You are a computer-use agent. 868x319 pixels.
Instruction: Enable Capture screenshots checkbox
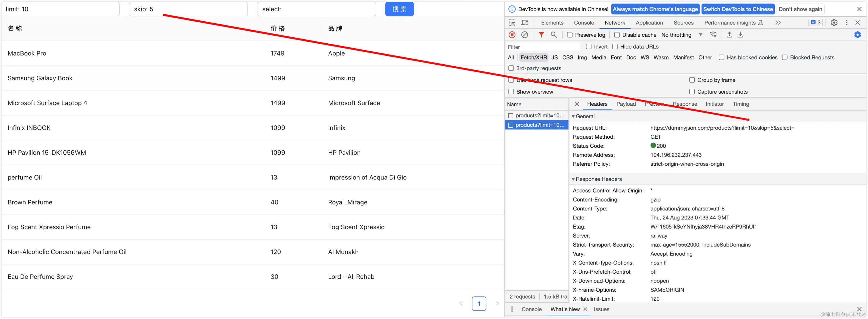click(692, 92)
